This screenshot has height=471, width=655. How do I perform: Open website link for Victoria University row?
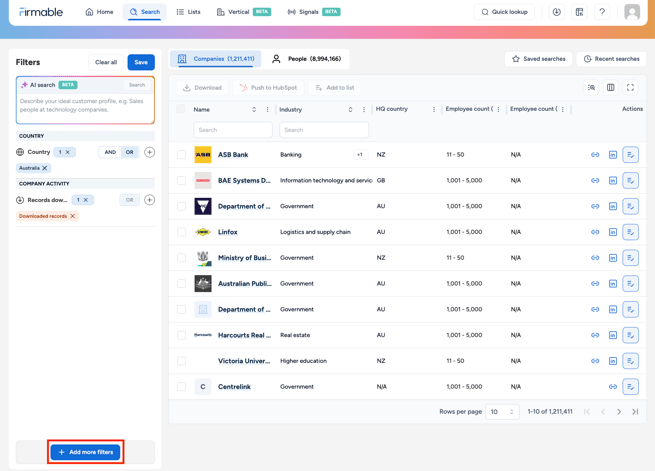coord(595,361)
